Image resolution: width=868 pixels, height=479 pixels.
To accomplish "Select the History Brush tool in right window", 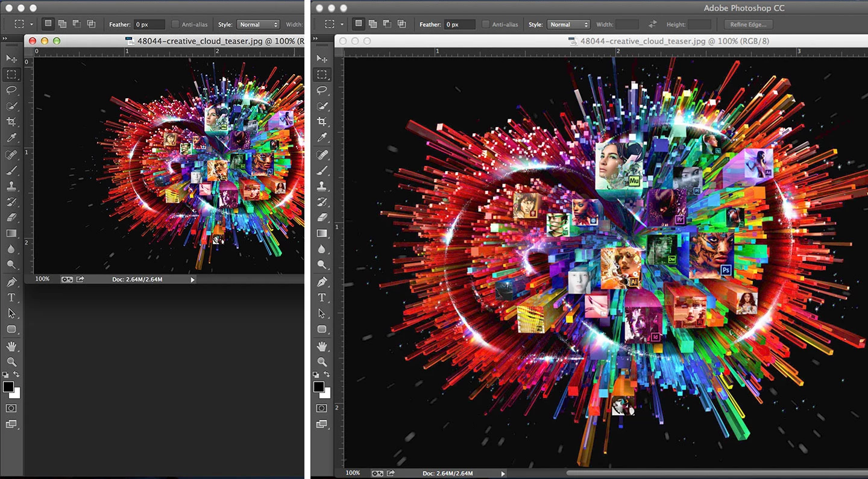I will coord(322,202).
